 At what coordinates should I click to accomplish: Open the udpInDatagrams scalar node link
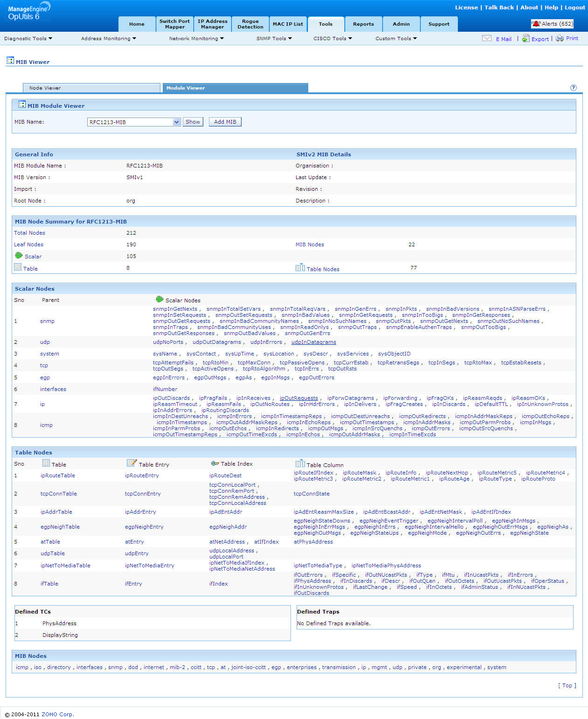click(x=313, y=342)
